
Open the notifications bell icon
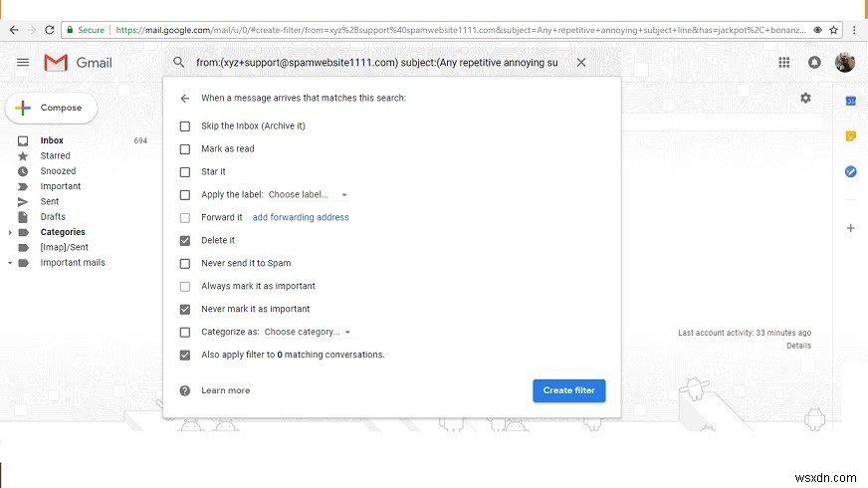(814, 63)
